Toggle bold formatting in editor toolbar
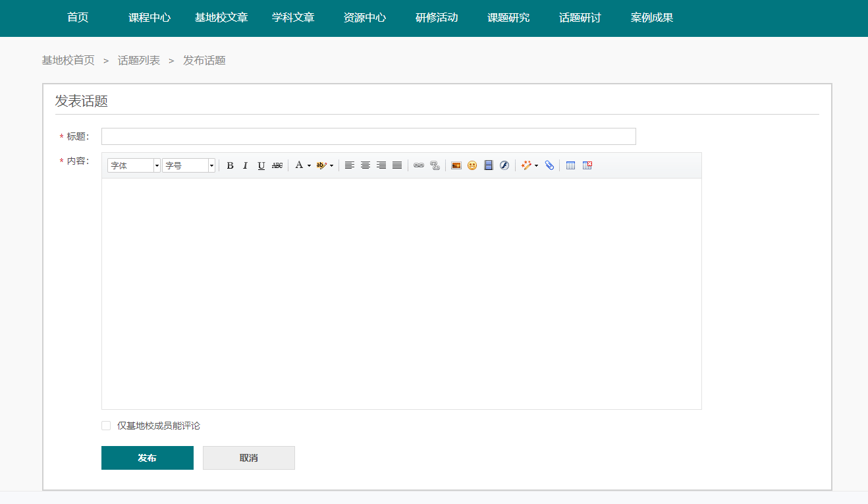 (230, 165)
